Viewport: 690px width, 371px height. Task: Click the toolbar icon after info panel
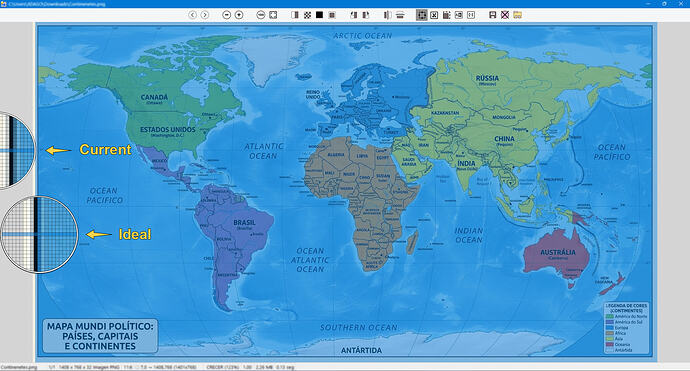[459, 15]
